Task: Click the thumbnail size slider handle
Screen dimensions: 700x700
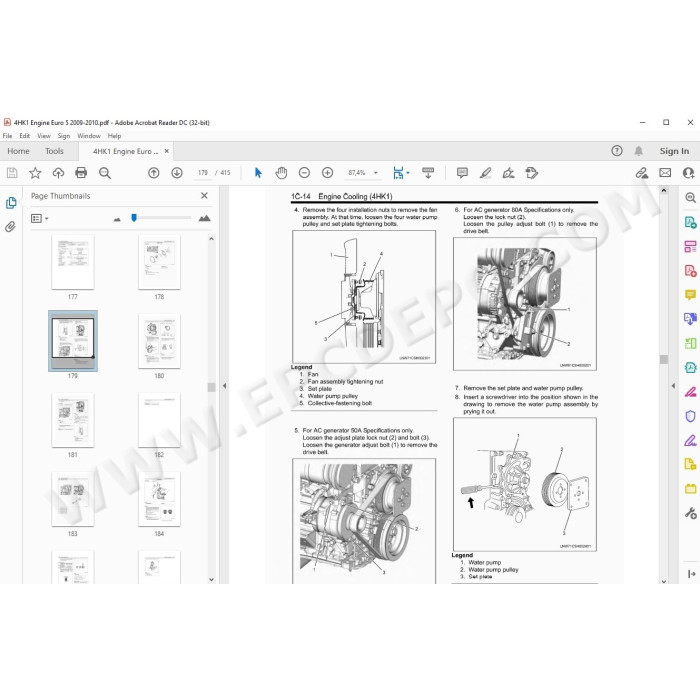Action: pyautogui.click(x=134, y=217)
